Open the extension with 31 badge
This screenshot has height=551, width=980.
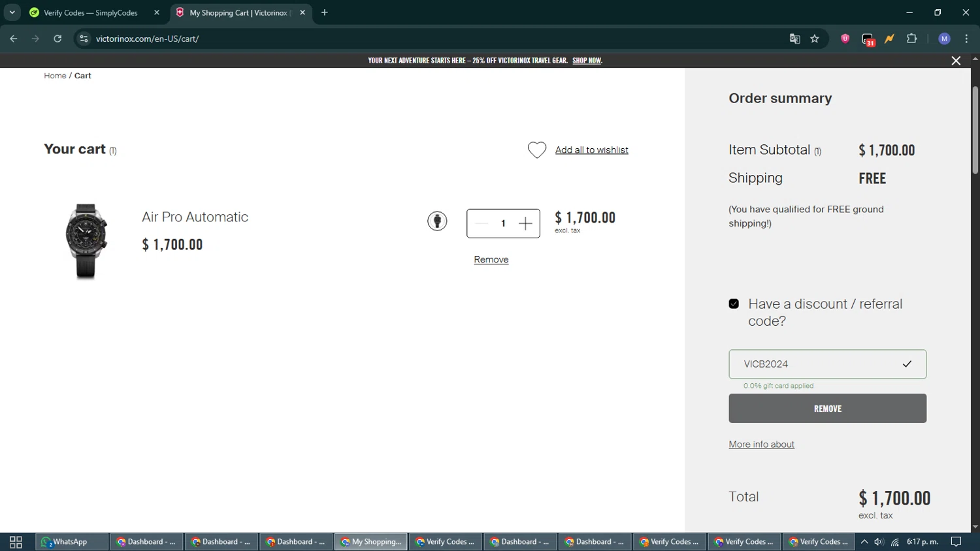(x=868, y=39)
